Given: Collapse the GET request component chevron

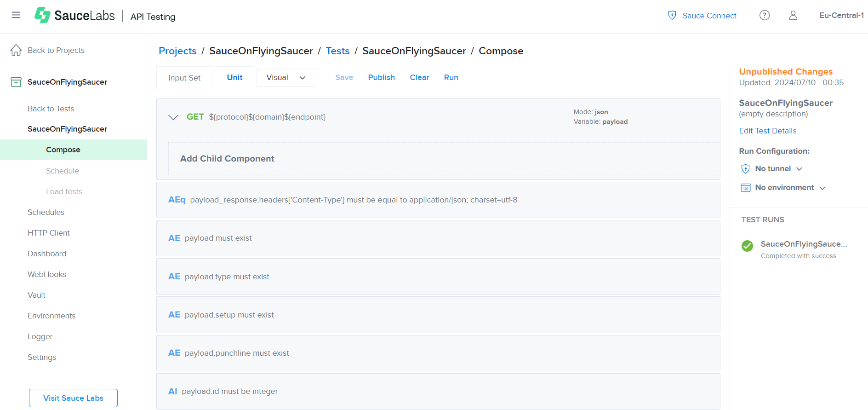Looking at the screenshot, I should [173, 117].
